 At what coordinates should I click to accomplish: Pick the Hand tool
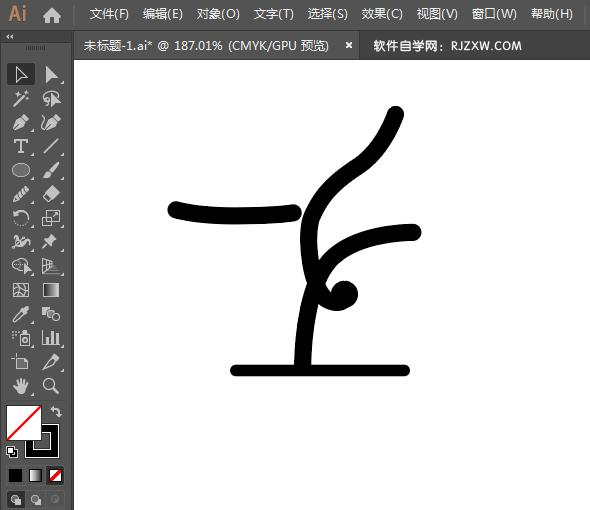pos(20,386)
